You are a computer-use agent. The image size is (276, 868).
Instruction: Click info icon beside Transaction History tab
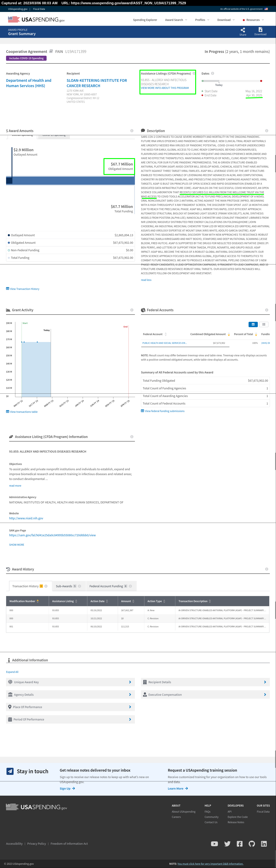[46, 586]
